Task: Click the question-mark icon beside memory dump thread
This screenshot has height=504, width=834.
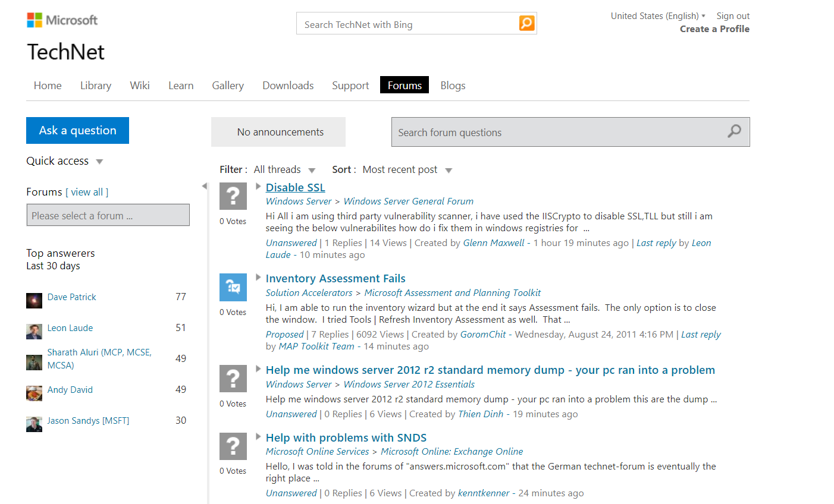Action: [x=233, y=379]
